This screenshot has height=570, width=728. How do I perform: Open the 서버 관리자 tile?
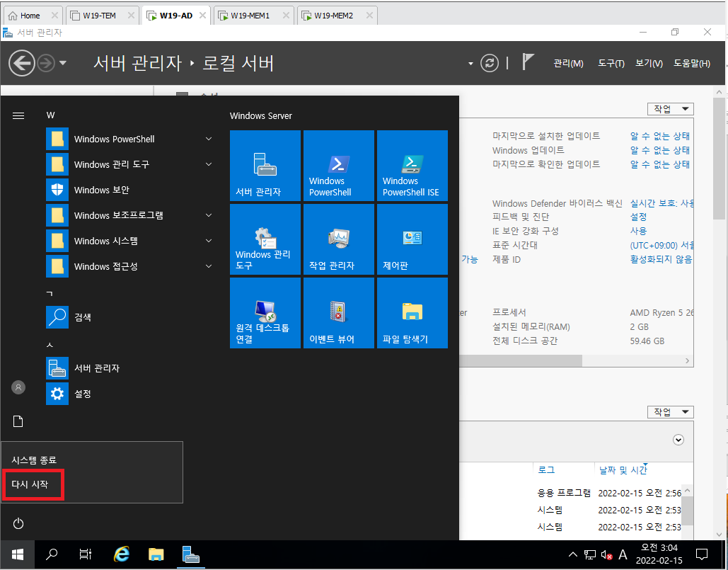coord(265,166)
